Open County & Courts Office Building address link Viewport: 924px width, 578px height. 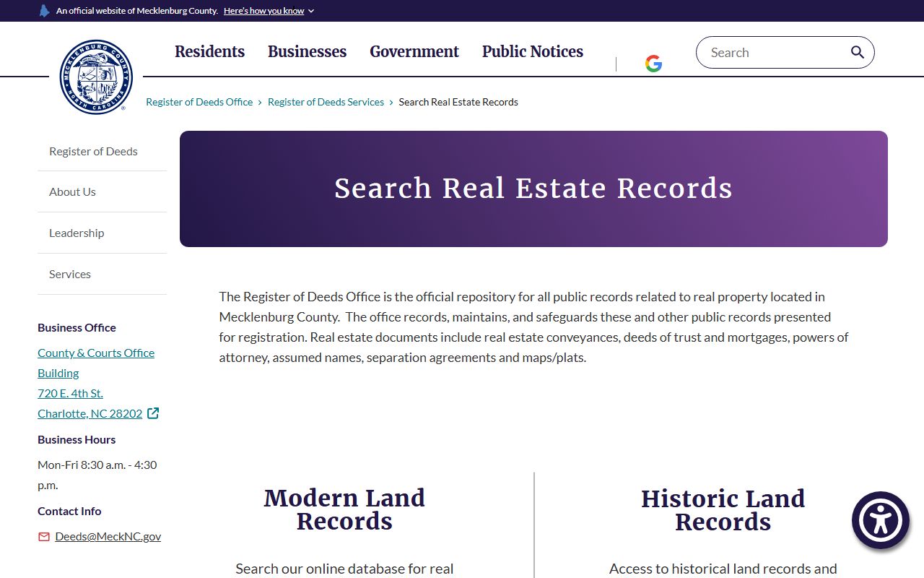(96, 383)
